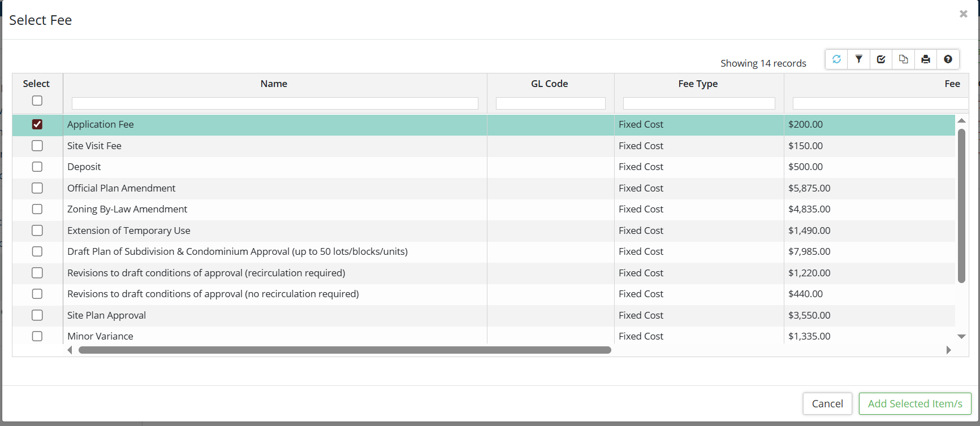Click the Select Fee dialog title
The width and height of the screenshot is (980, 426).
pos(41,20)
